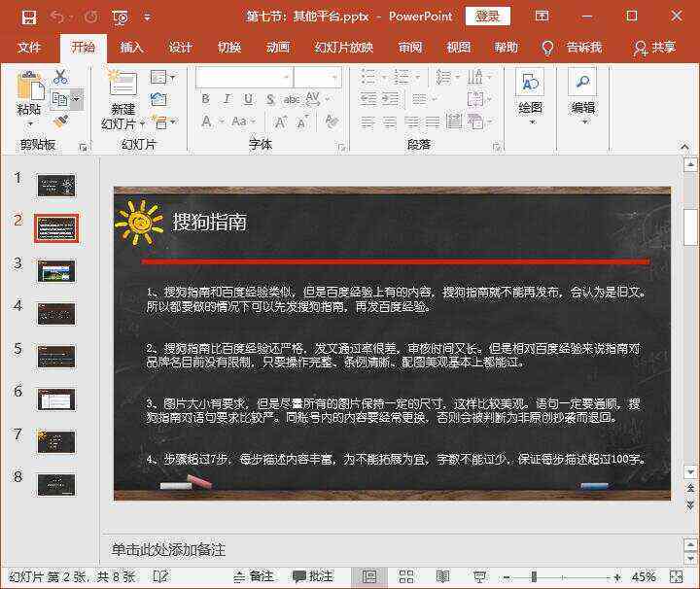Image resolution: width=700 pixels, height=589 pixels.
Task: Align text left in paragraph group
Action: tap(367, 121)
